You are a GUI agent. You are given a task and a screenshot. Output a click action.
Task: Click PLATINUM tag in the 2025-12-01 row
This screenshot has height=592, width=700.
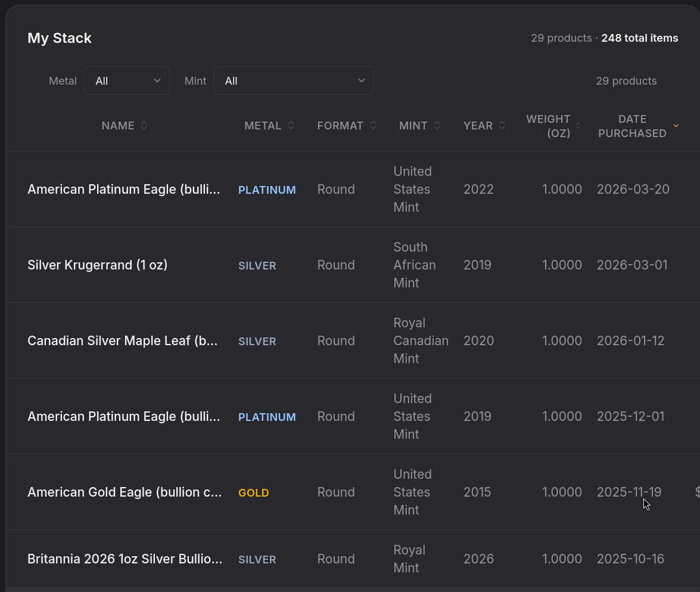pyautogui.click(x=267, y=417)
